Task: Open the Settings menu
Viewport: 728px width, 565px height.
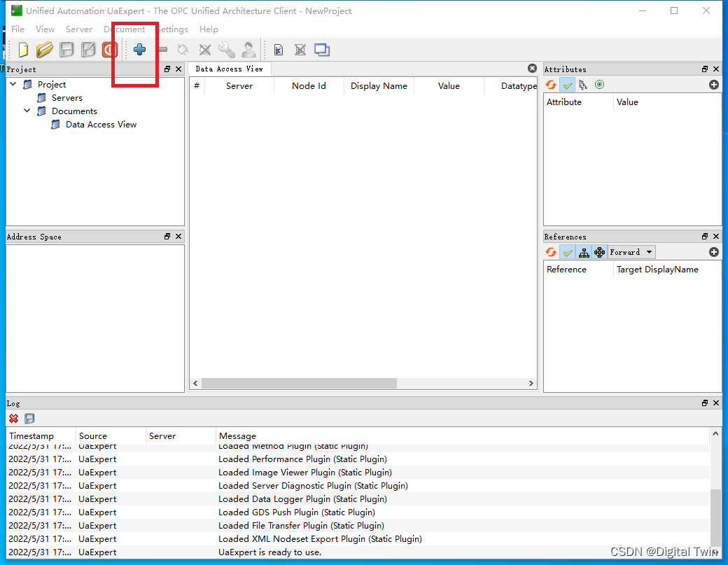Action: click(x=172, y=29)
